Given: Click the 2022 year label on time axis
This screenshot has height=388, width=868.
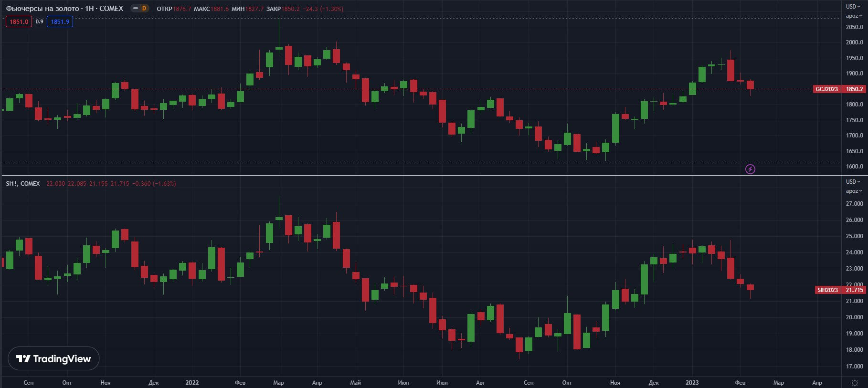Looking at the screenshot, I should 192,383.
